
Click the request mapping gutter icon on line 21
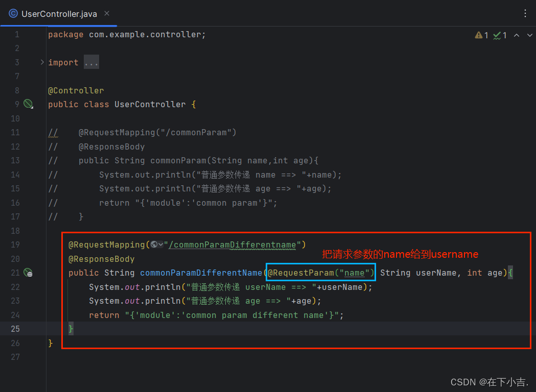coord(28,273)
